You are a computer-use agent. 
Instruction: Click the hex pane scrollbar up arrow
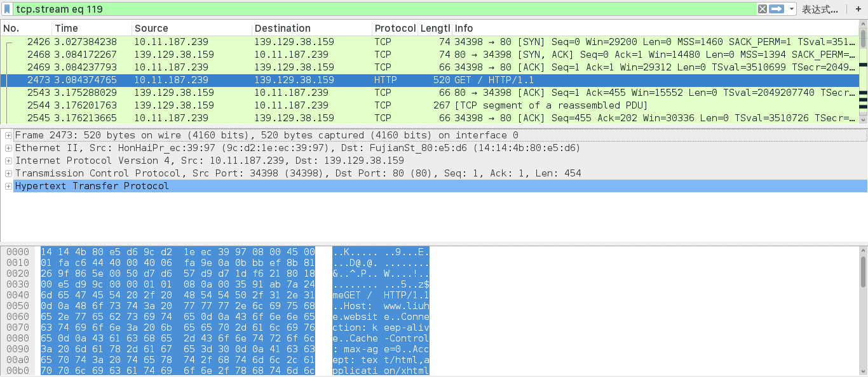(863, 251)
